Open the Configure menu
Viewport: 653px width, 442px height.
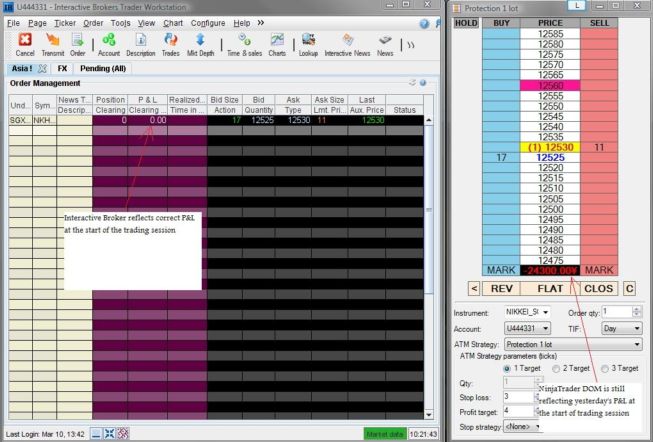coord(208,23)
